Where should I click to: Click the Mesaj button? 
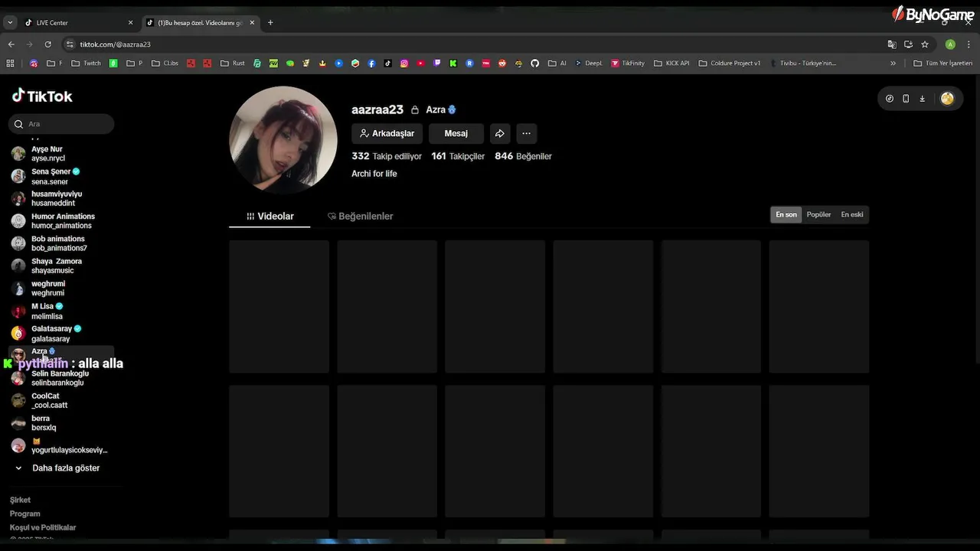point(456,133)
